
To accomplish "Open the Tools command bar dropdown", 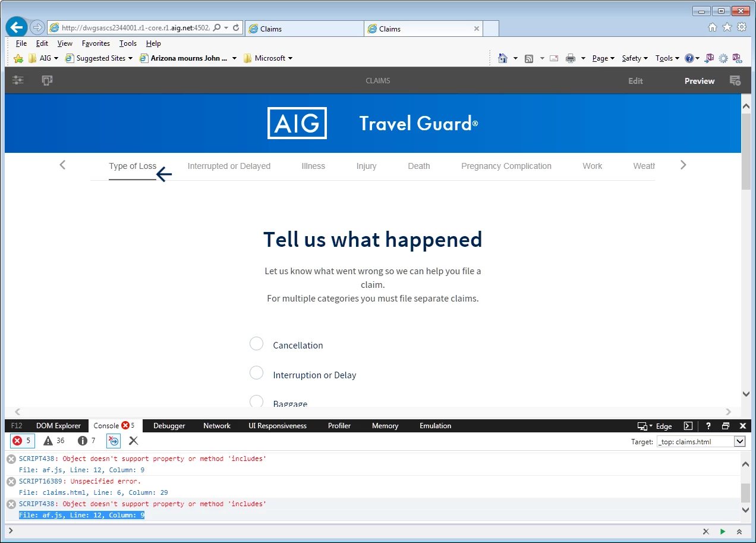I will tap(667, 58).
